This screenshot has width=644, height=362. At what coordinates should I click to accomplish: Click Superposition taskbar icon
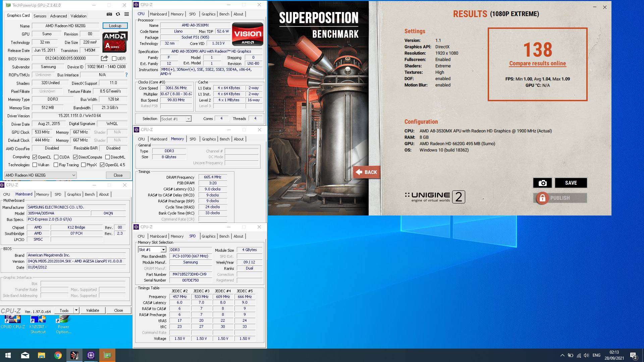[74, 355]
